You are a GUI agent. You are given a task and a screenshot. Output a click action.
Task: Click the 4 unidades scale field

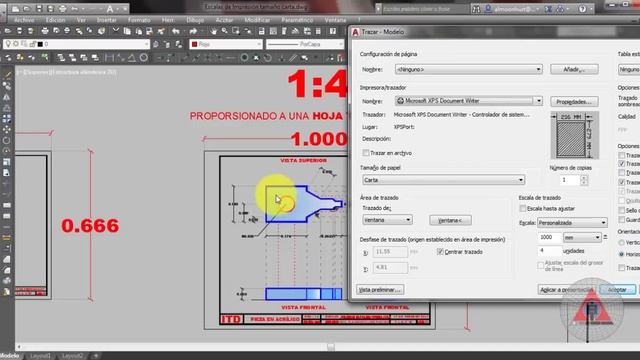tap(549, 251)
